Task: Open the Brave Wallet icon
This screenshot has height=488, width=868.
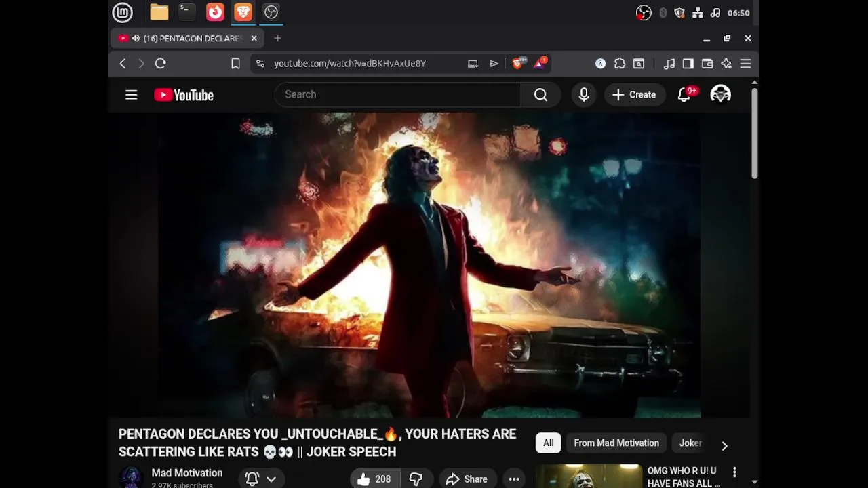Action: point(707,64)
